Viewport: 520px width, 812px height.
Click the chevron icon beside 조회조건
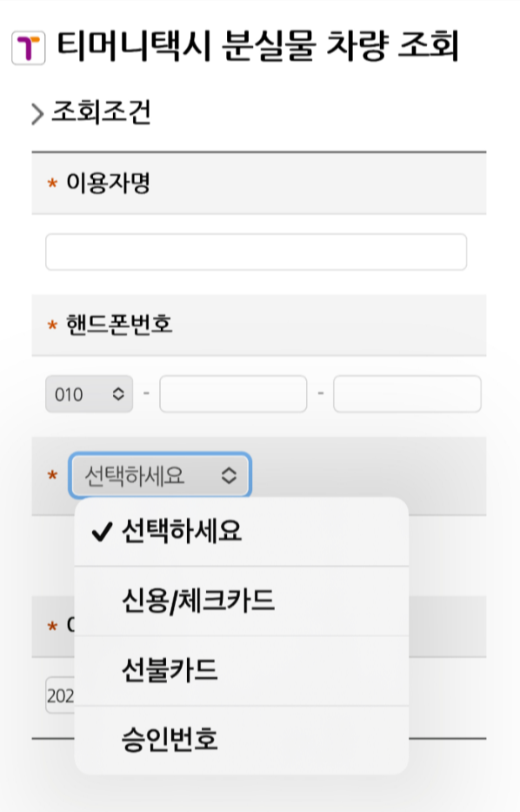(x=36, y=111)
